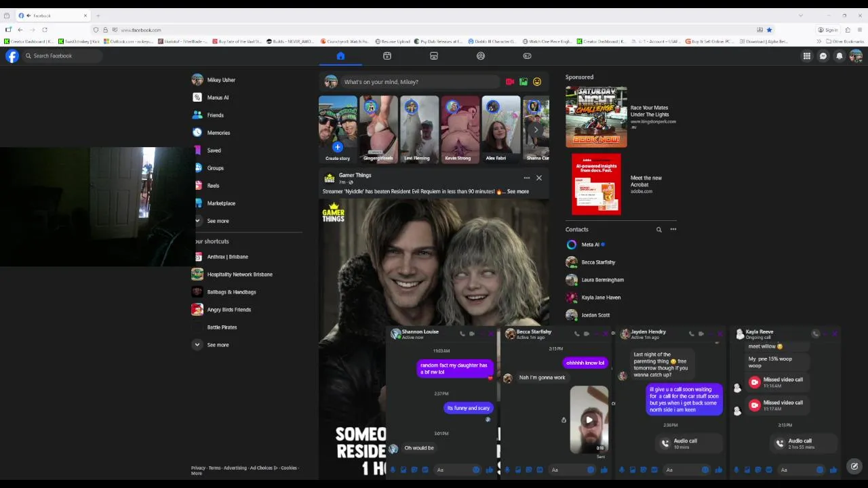Start a video call in Becca Starfishy chat

point(587,333)
